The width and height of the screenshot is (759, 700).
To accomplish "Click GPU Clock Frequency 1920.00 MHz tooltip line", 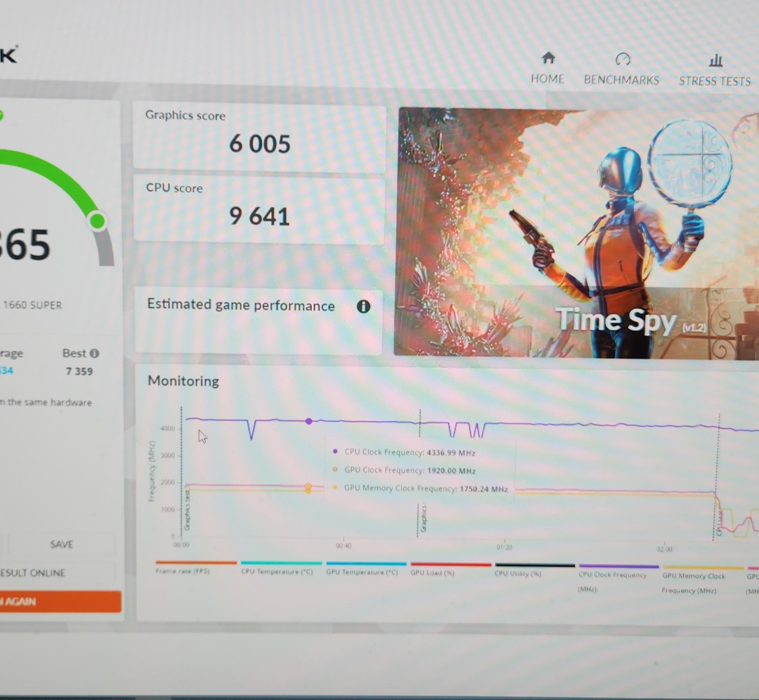I will coord(404,470).
